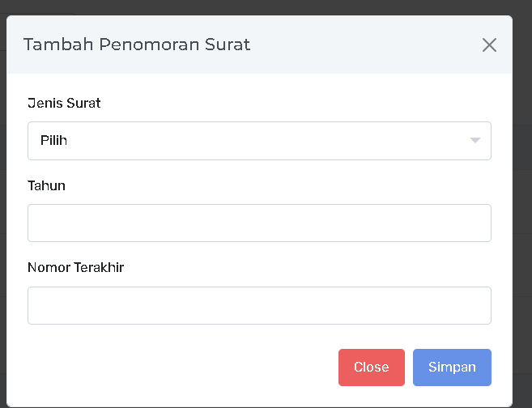Open the Jenis Surat dropdown
This screenshot has width=532, height=408.
(x=259, y=141)
